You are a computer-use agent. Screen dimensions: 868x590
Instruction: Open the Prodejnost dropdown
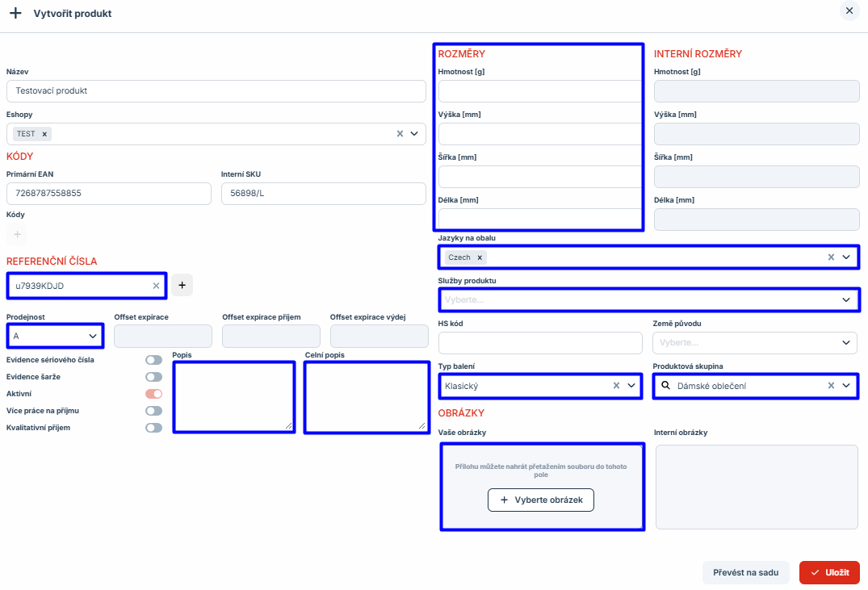(55, 336)
